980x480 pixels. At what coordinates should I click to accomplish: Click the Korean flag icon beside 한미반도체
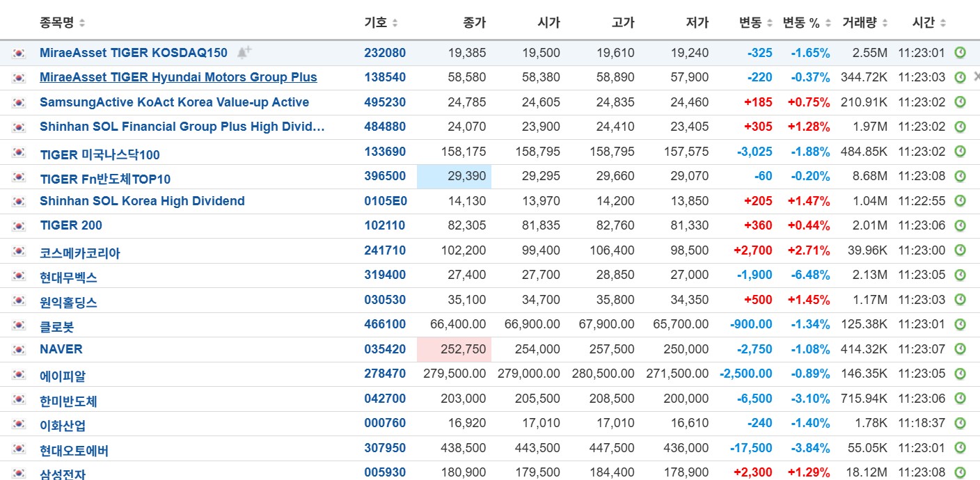click(x=19, y=399)
